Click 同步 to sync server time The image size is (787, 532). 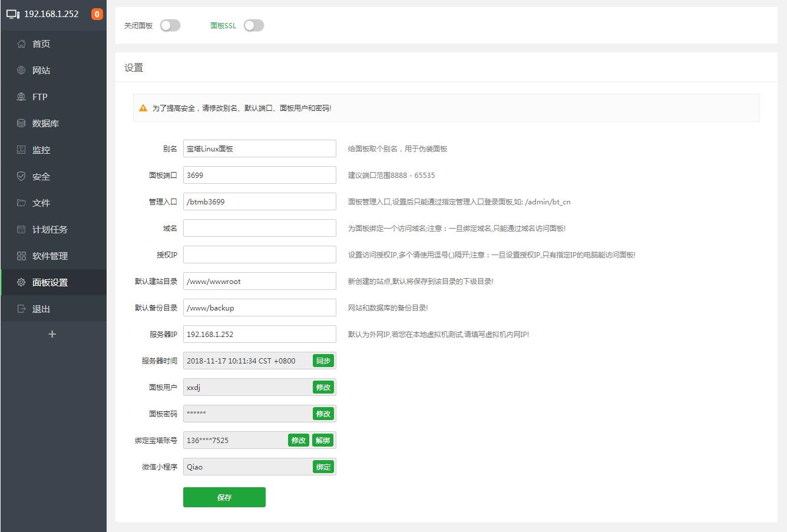pos(323,361)
